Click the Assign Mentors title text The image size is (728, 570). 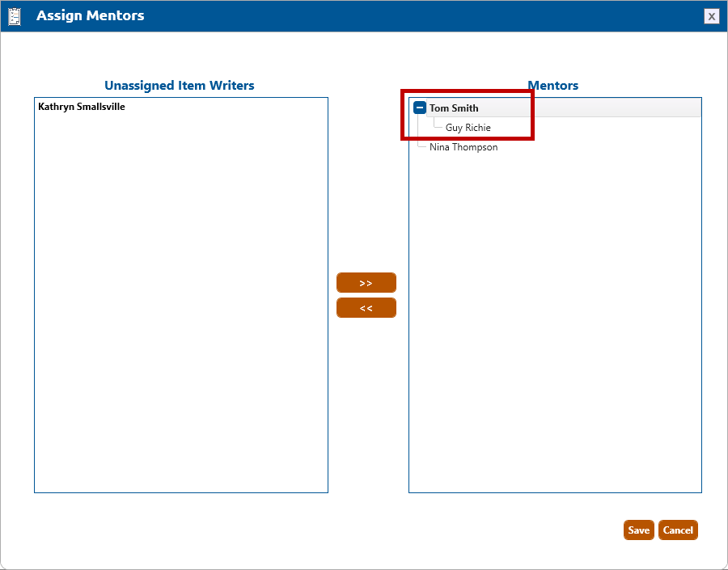(91, 16)
